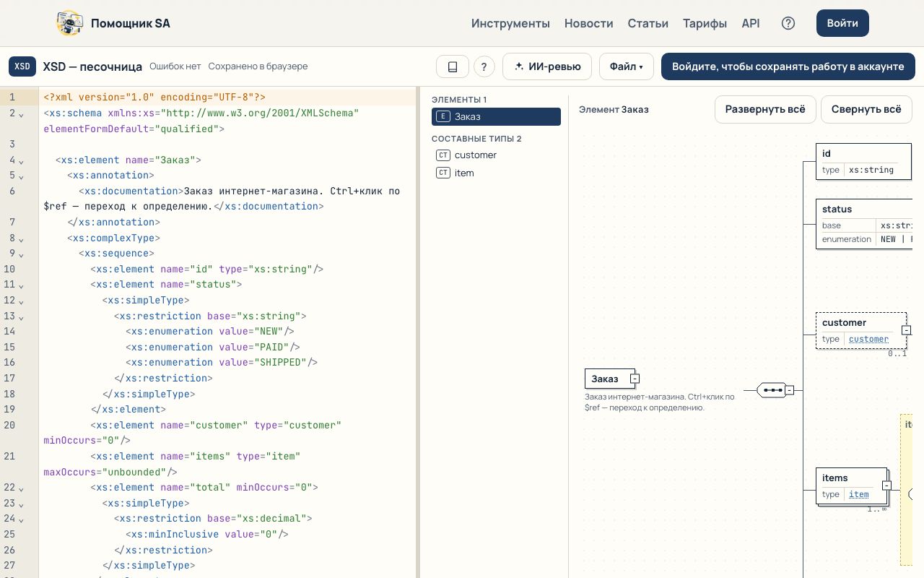Open the Файл dropdown menu
Viewport: 924px width, 578px height.
(x=626, y=66)
